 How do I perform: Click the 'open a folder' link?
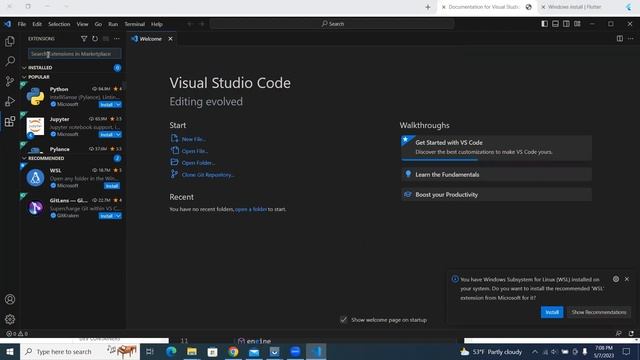tap(251, 209)
